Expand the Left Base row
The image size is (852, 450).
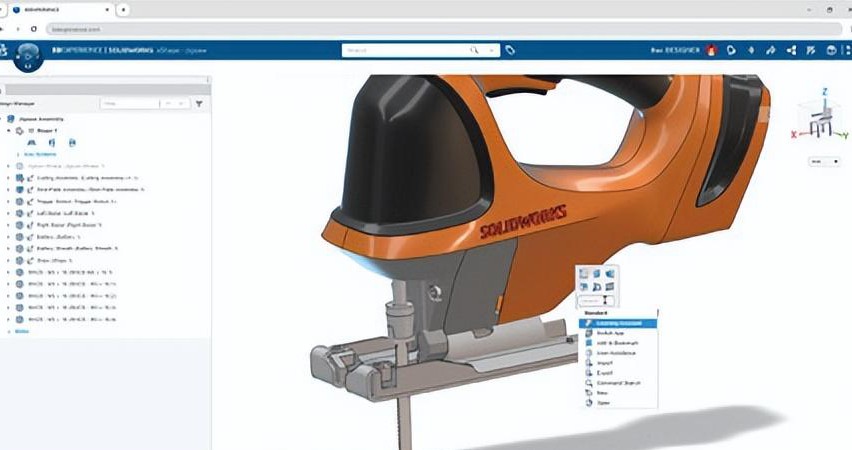tap(8, 213)
